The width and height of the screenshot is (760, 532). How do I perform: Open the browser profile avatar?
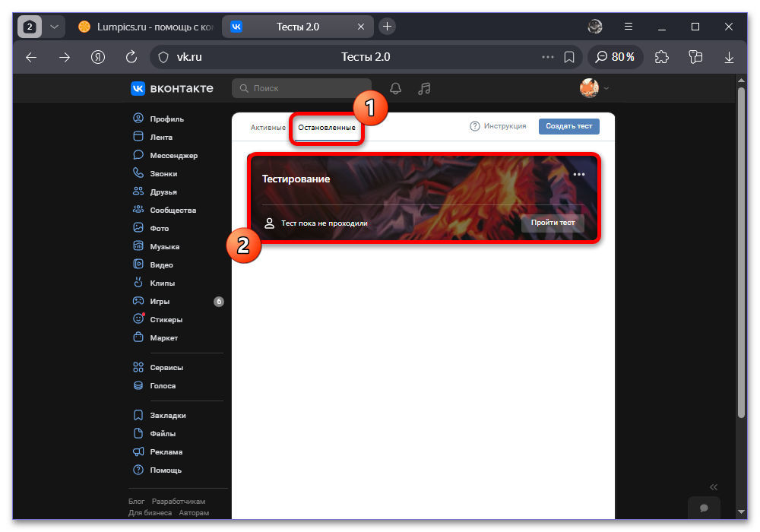595,27
